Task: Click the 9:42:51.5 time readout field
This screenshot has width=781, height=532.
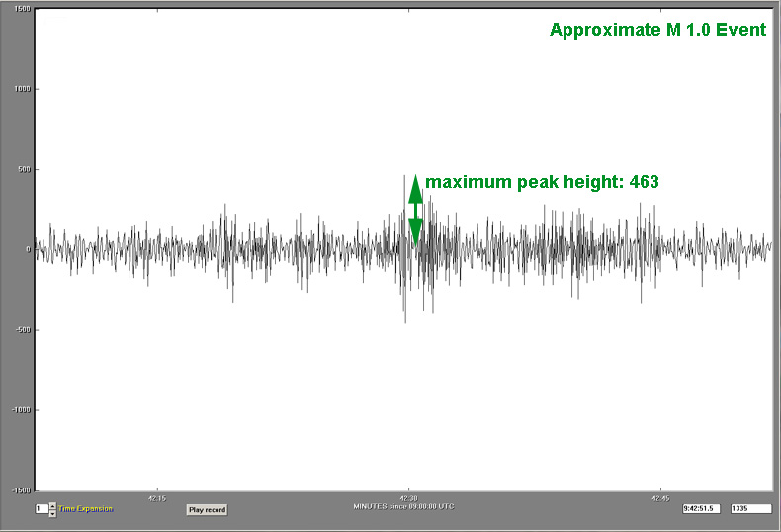Action: pyautogui.click(x=701, y=508)
